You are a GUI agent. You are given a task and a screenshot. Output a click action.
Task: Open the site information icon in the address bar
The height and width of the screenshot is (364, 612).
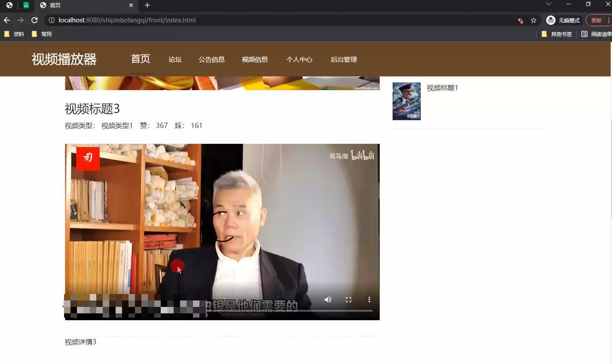pos(51,20)
